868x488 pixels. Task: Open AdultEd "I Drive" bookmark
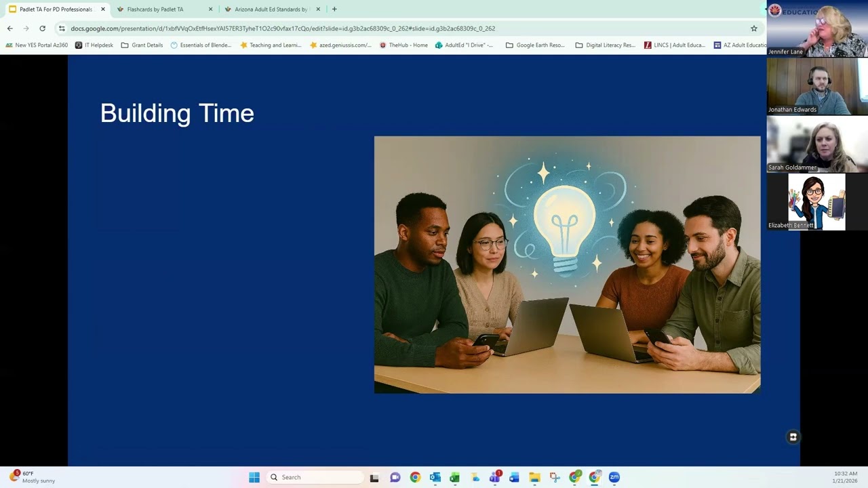[464, 45]
